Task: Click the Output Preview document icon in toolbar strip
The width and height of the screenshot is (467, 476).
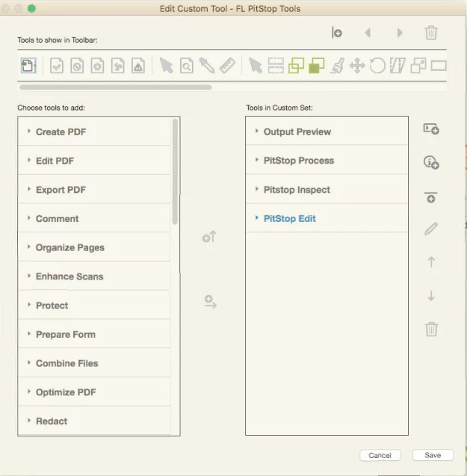Action: click(x=28, y=66)
